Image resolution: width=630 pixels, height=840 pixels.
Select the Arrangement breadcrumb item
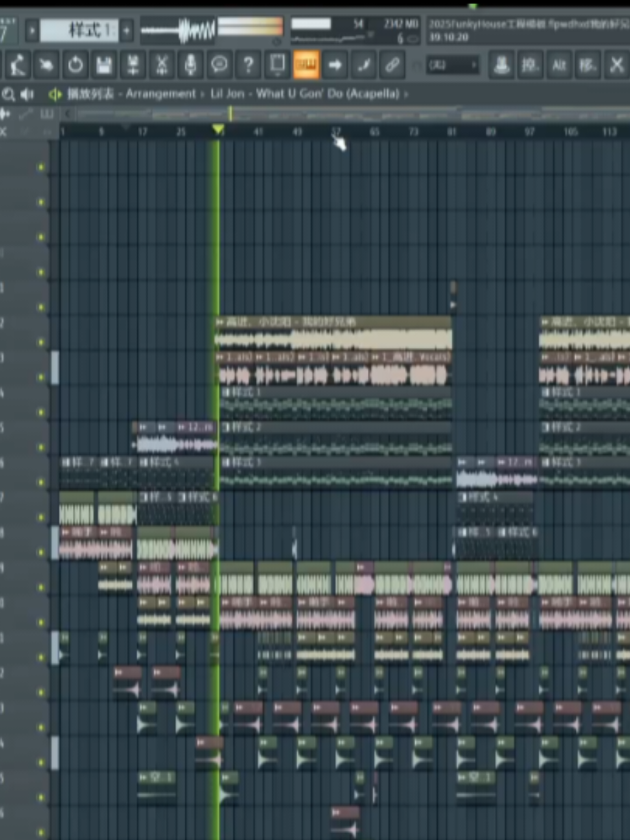click(161, 94)
